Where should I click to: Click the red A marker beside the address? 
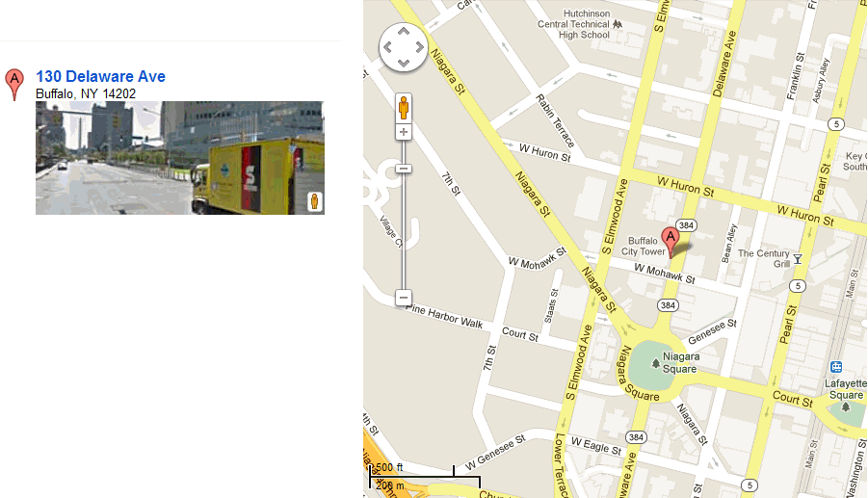click(x=14, y=84)
